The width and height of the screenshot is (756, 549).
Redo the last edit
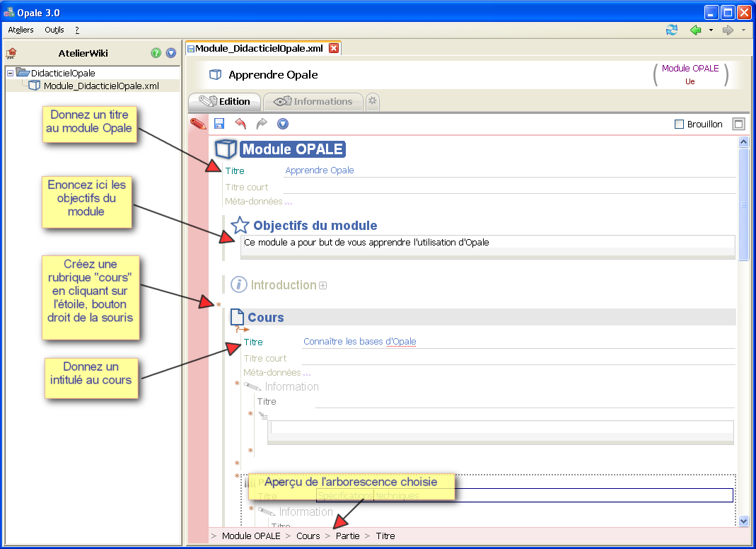pyautogui.click(x=262, y=124)
